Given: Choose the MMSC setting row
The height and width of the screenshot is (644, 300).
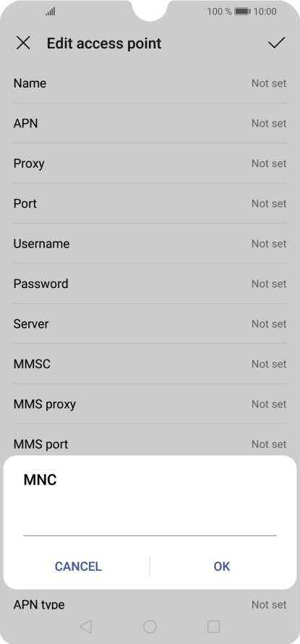Looking at the screenshot, I should [x=150, y=364].
